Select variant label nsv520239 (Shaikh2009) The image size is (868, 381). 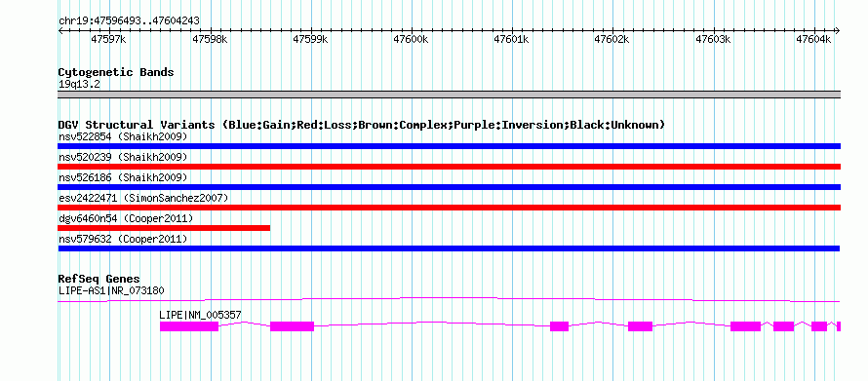(x=123, y=157)
